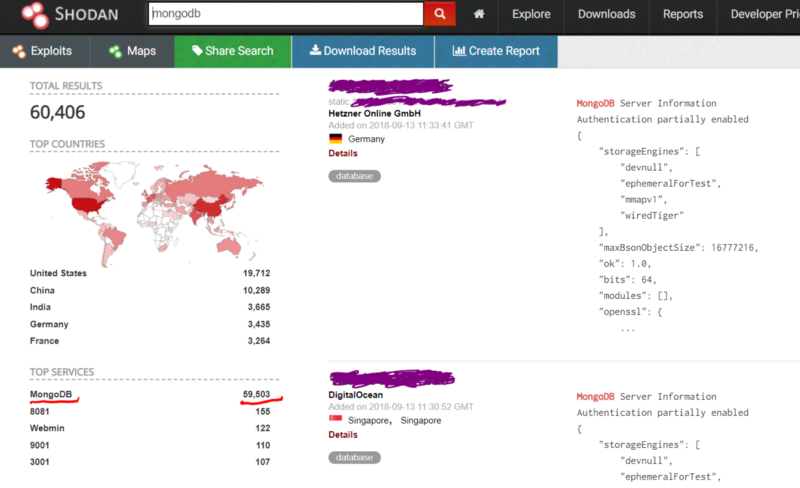Filter by Germany in top countries
Image resolution: width=800 pixels, height=488 pixels.
(49, 324)
